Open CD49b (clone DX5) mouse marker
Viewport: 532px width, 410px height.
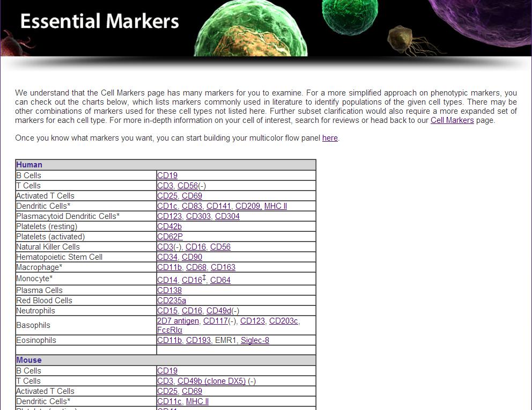click(211, 381)
